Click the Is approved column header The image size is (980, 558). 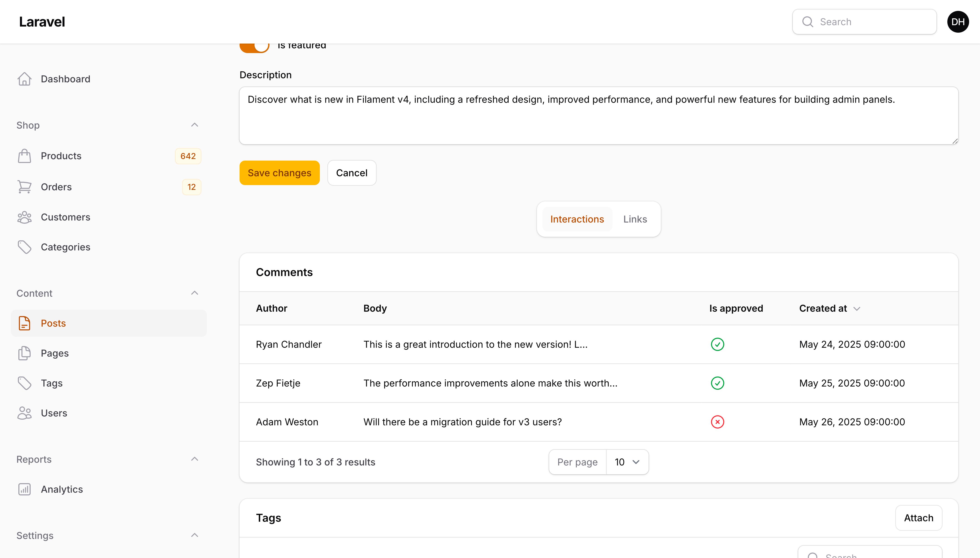(x=736, y=308)
